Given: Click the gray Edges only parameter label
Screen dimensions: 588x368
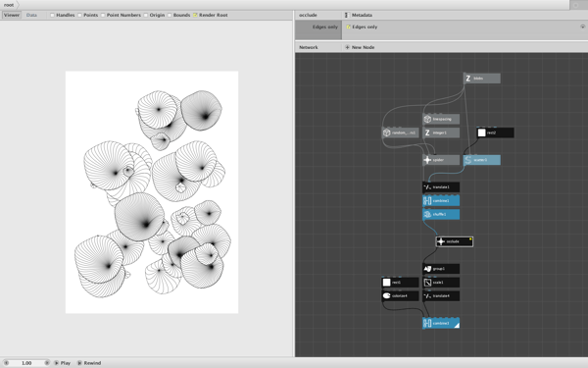Looking at the screenshot, I should 324,27.
